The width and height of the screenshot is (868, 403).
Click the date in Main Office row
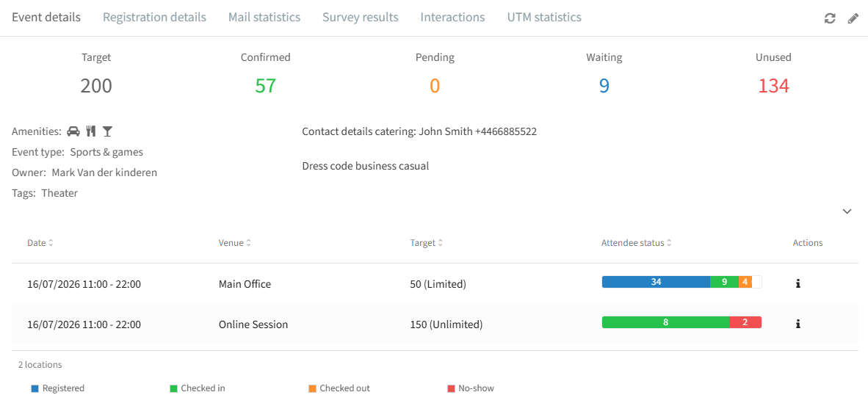(84, 285)
